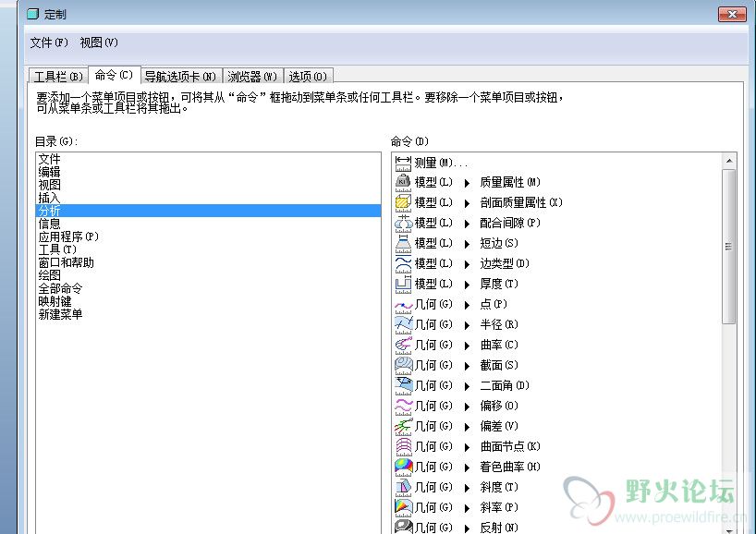
Task: Select 应用程序(P) category
Action: tap(208, 237)
